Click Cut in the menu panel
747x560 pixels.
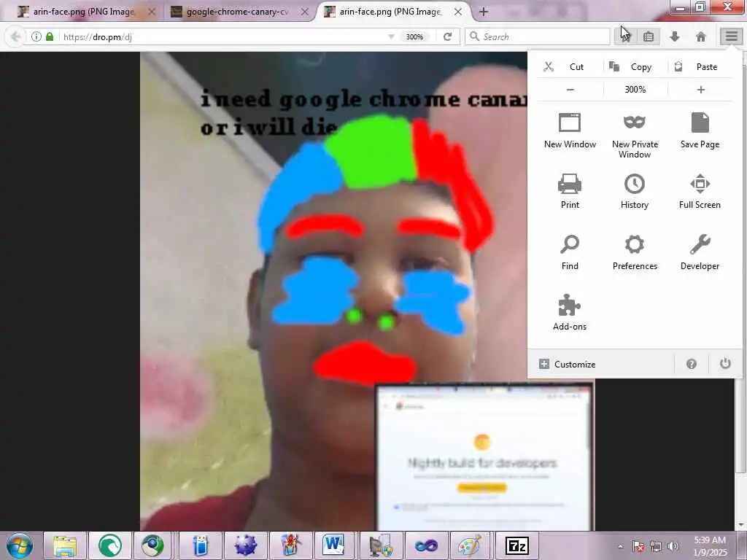(570, 66)
